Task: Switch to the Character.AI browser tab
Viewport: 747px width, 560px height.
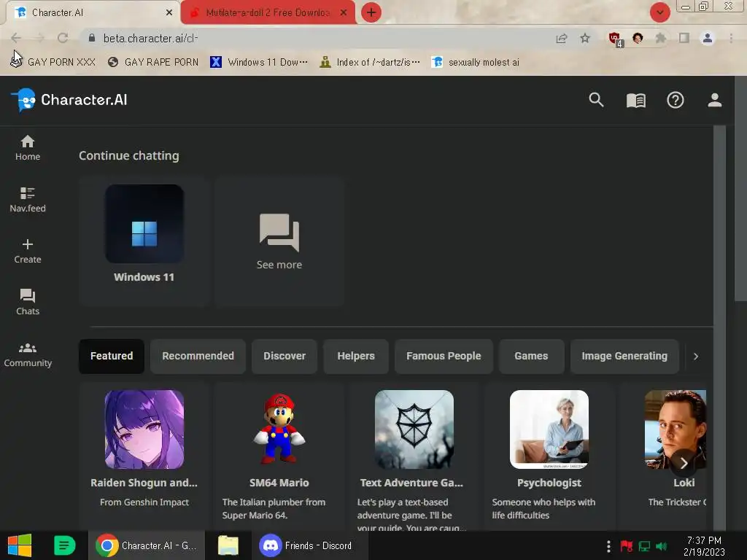Action: pyautogui.click(x=93, y=12)
